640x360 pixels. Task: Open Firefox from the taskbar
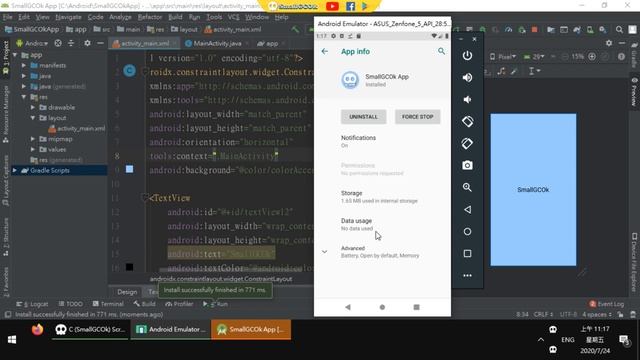(x=37, y=329)
